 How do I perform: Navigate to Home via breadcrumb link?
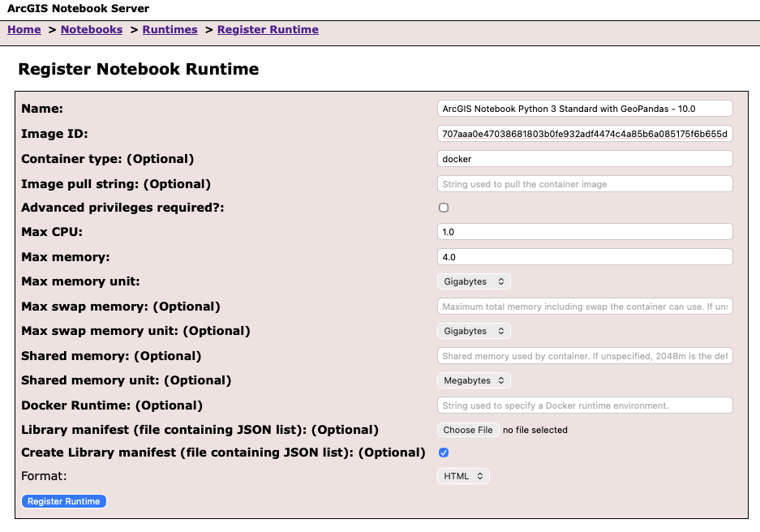pos(24,29)
